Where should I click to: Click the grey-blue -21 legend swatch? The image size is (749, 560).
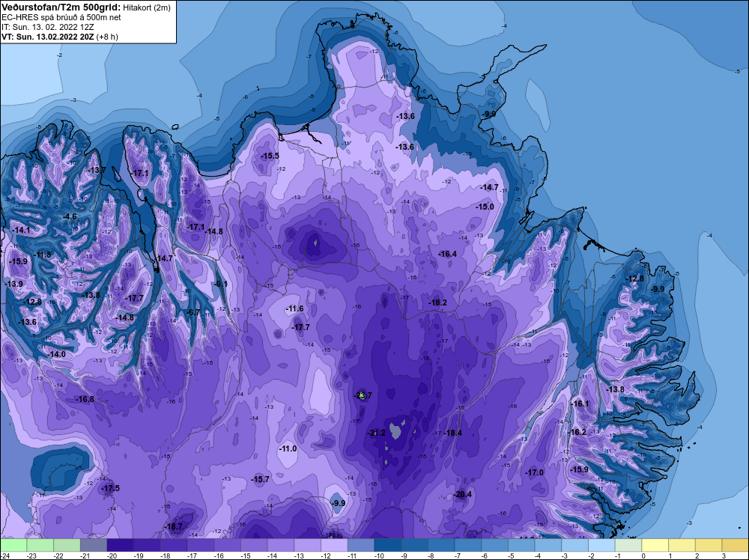tap(94, 545)
